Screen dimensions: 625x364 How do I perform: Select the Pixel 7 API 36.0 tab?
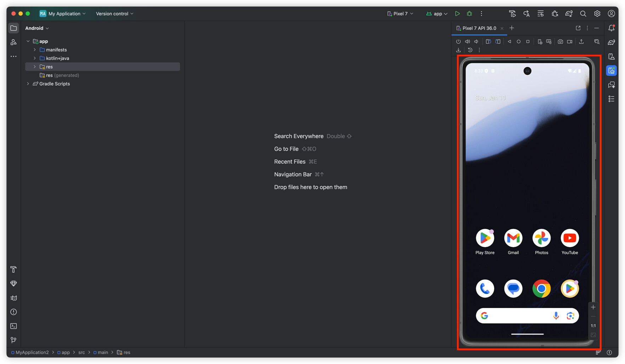point(479,28)
